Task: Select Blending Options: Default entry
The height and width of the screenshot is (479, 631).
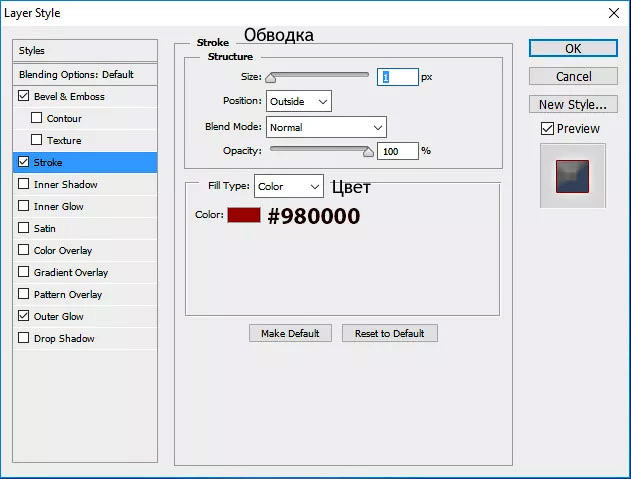Action: tap(85, 74)
